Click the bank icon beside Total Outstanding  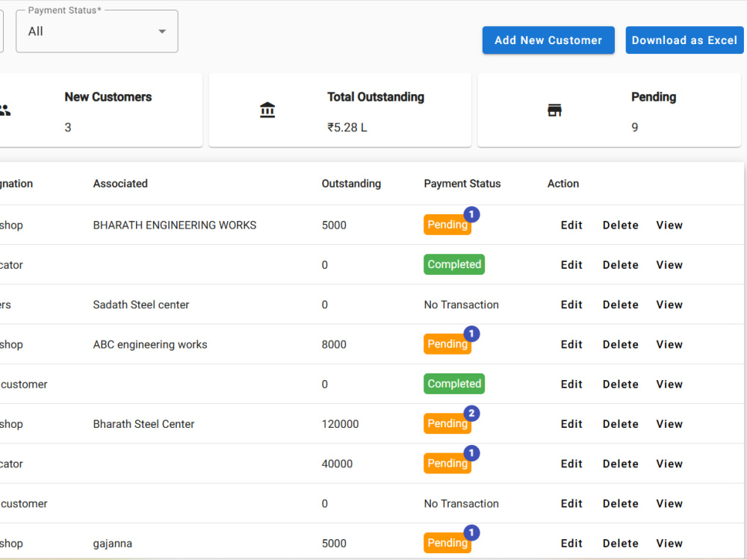(267, 109)
